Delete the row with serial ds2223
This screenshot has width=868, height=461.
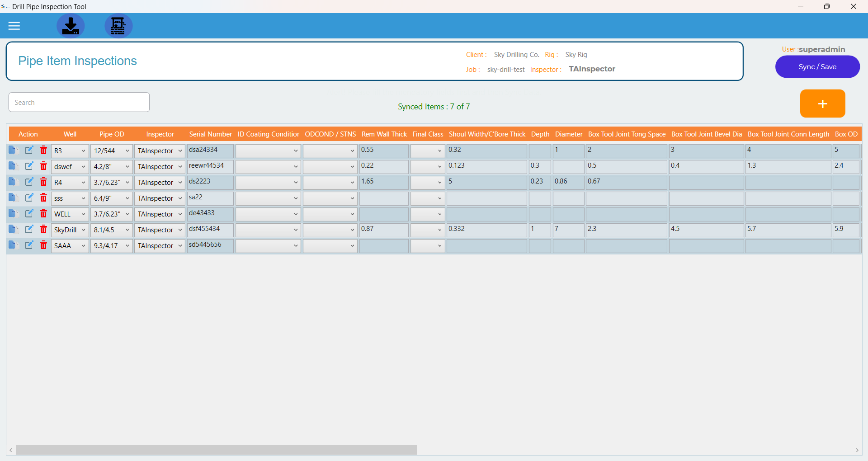[43, 182]
